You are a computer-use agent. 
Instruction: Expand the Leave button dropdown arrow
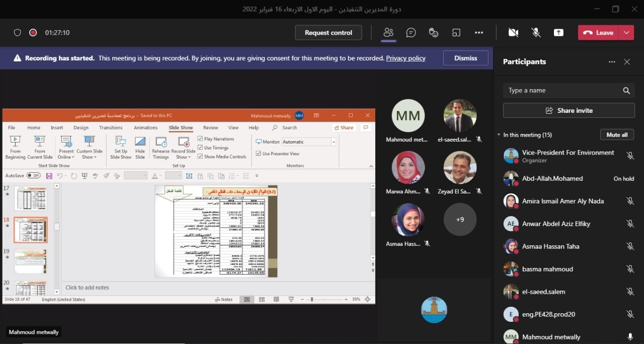coord(626,33)
